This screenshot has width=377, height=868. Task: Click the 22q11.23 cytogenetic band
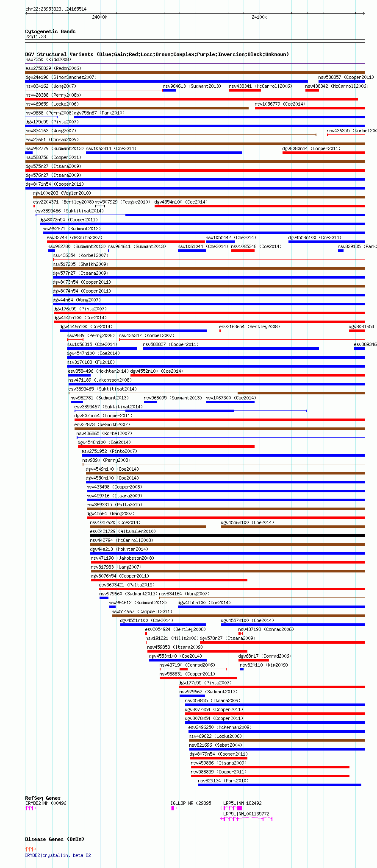(x=195, y=40)
